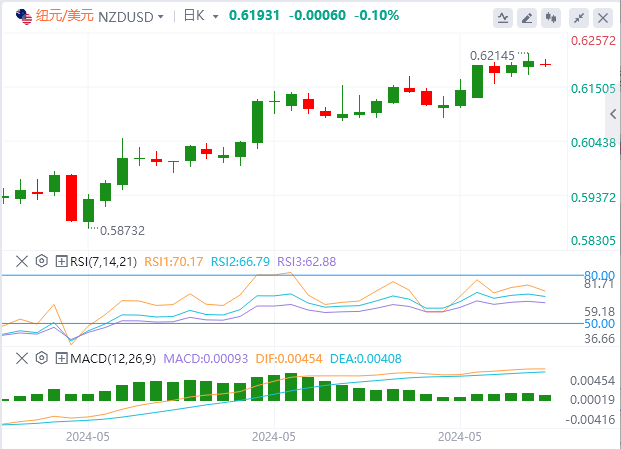This screenshot has width=621, height=449.
Task: Open RSI indicator settings gear
Action: coord(42,261)
